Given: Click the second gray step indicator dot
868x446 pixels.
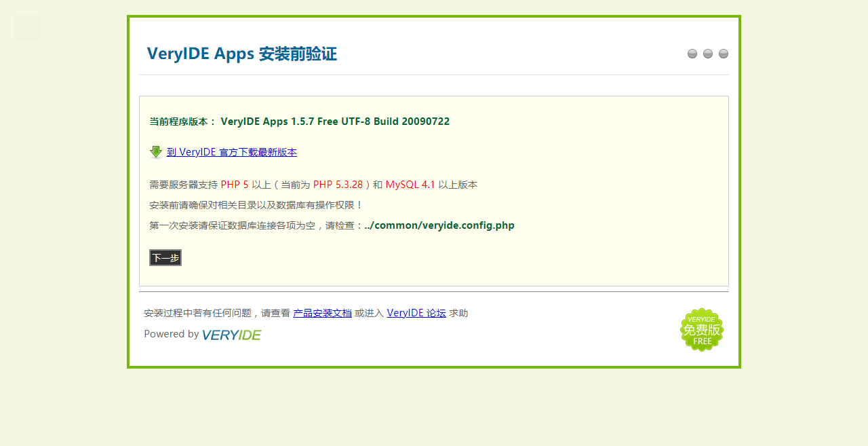Looking at the screenshot, I should pyautogui.click(x=708, y=54).
